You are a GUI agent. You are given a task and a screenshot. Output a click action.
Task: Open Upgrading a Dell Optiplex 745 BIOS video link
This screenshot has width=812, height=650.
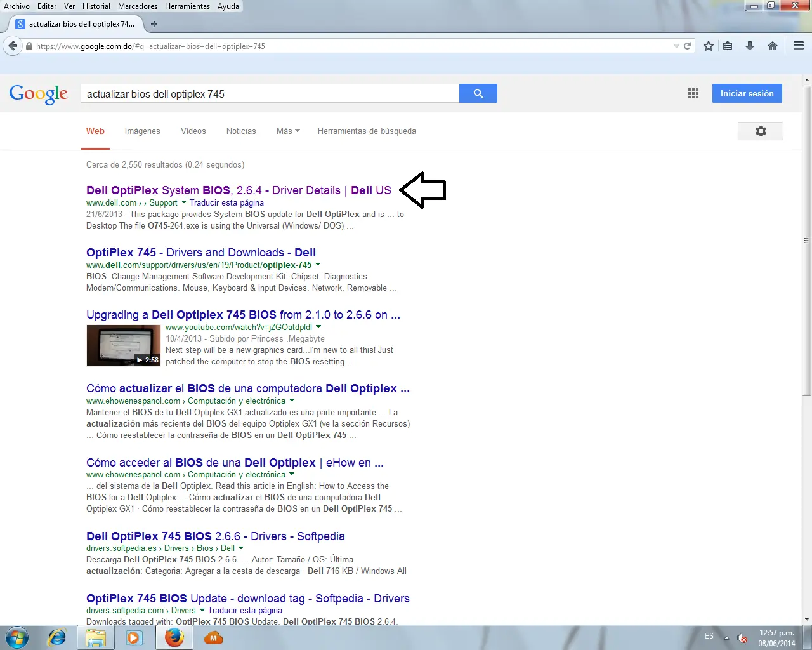(x=243, y=314)
